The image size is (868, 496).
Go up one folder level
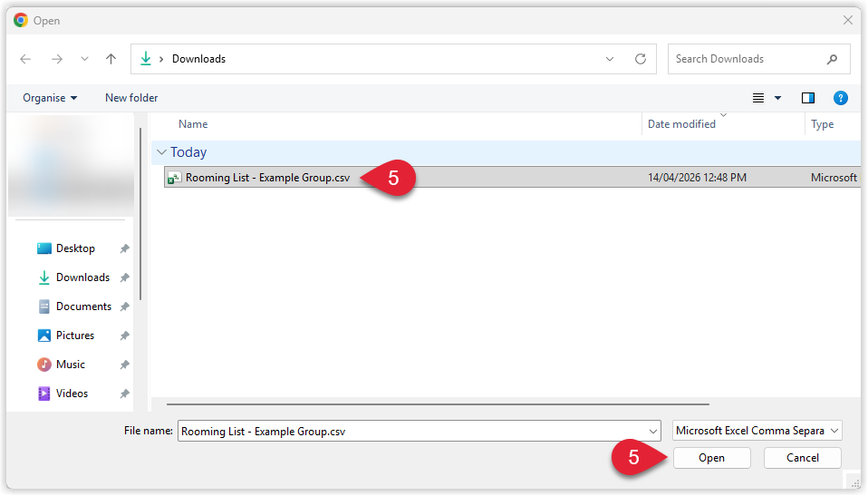(111, 59)
